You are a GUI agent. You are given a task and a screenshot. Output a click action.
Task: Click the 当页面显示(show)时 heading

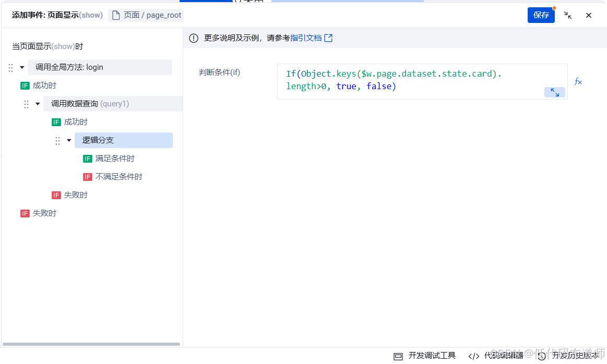point(47,46)
